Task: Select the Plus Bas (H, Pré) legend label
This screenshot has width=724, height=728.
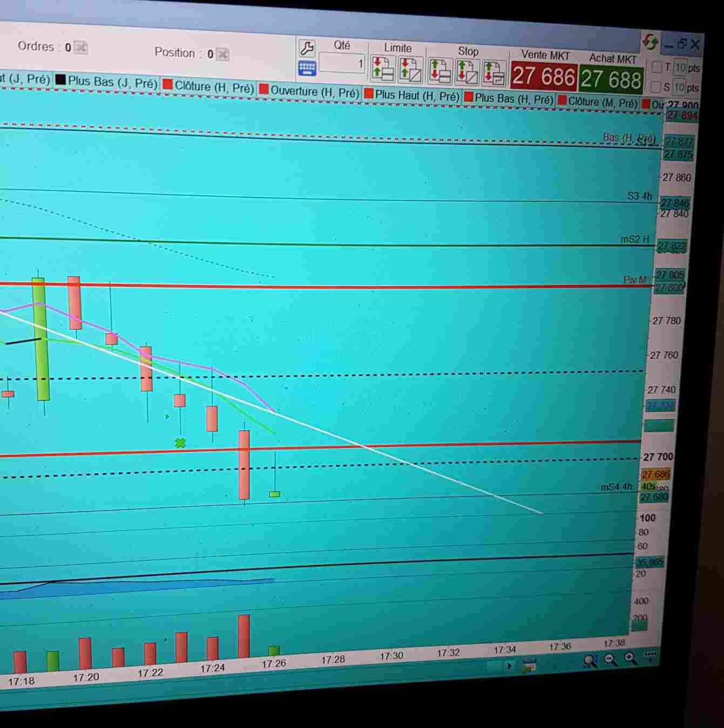Action: (514, 99)
